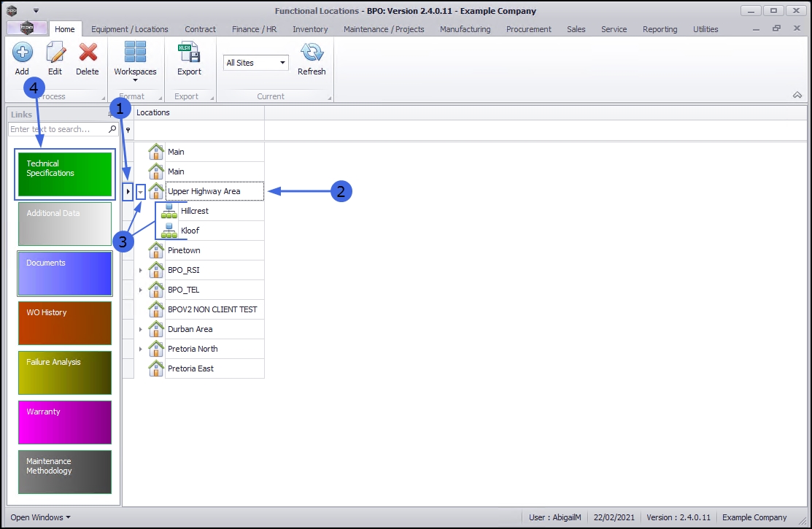Click the BPO_RSI house icon
The image size is (812, 529).
pos(156,270)
